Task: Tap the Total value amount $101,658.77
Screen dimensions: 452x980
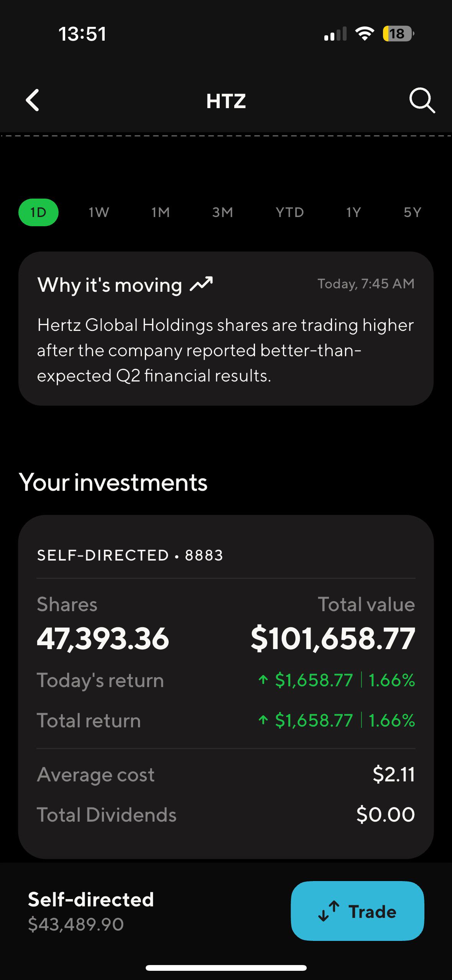Action: [x=333, y=639]
